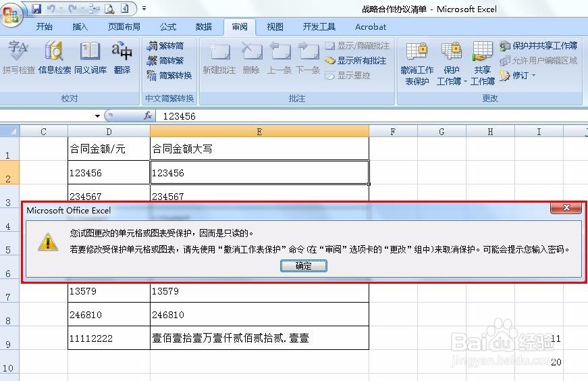Run 拼写检查 spelling check
This screenshot has height=381, width=588.
click(18, 57)
